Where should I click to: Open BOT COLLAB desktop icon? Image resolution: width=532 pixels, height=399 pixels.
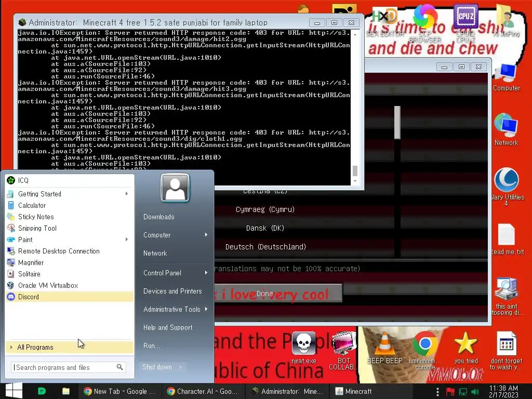coord(343,351)
